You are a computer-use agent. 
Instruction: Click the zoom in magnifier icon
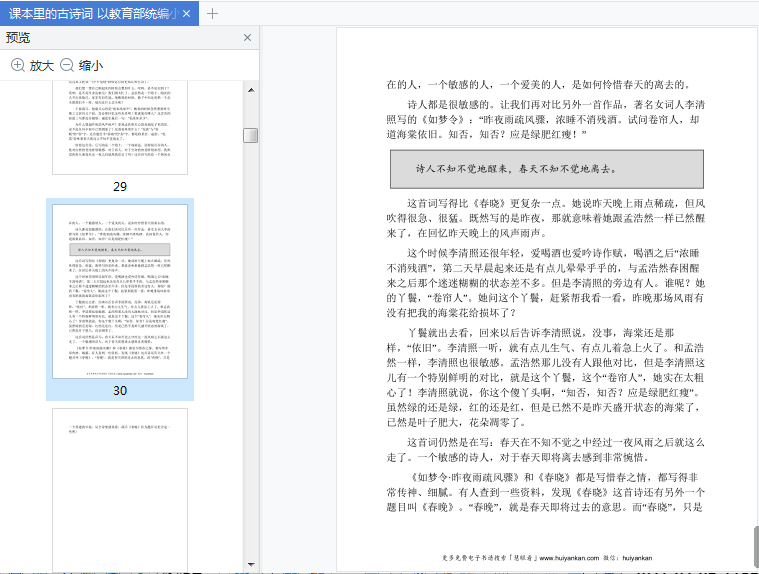pyautogui.click(x=18, y=65)
